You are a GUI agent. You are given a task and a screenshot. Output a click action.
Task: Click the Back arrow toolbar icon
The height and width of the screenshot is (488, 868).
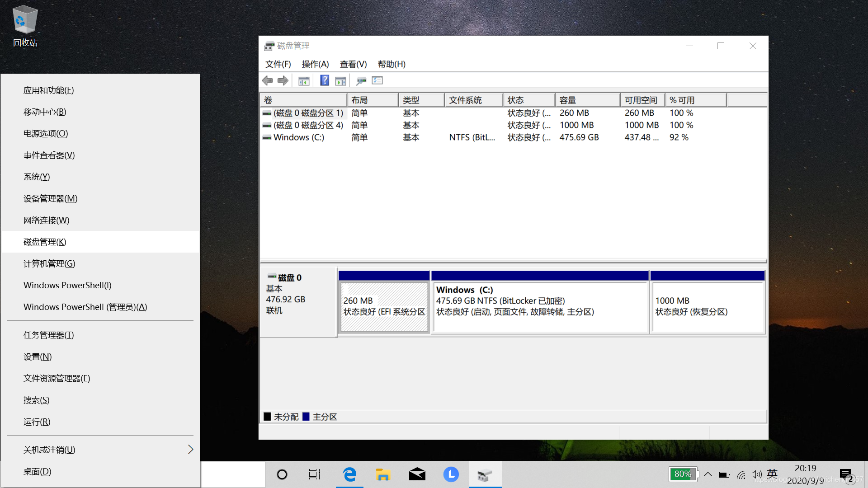(267, 80)
